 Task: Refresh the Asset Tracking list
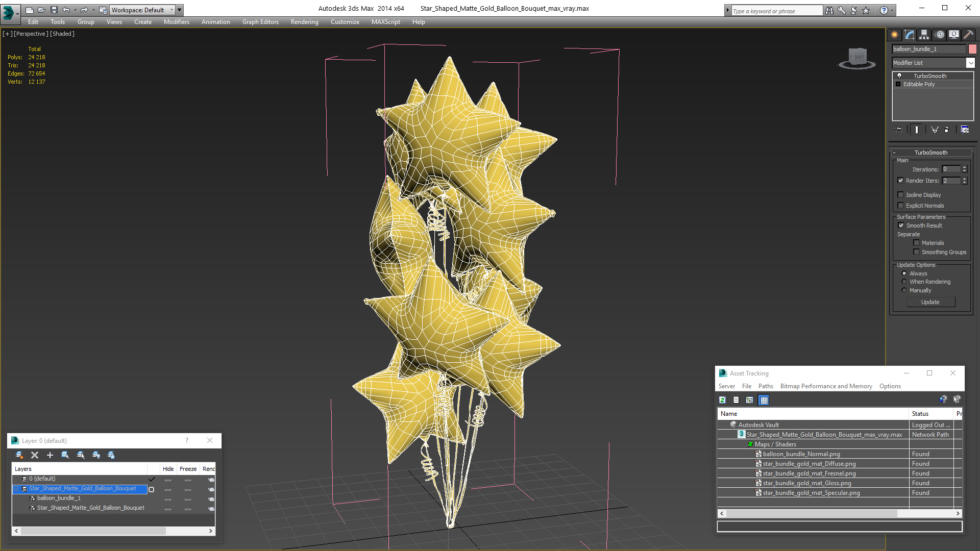click(x=722, y=400)
